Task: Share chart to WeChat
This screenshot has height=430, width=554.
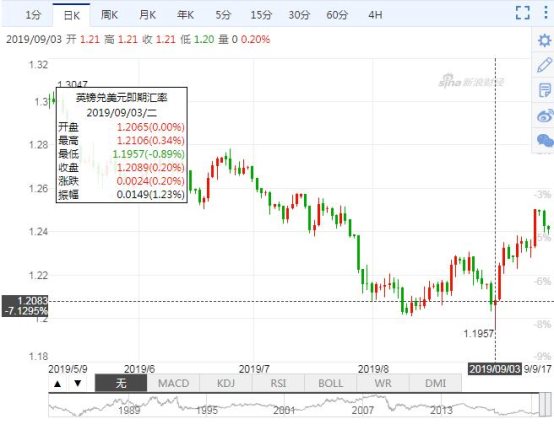Action: 544,140
